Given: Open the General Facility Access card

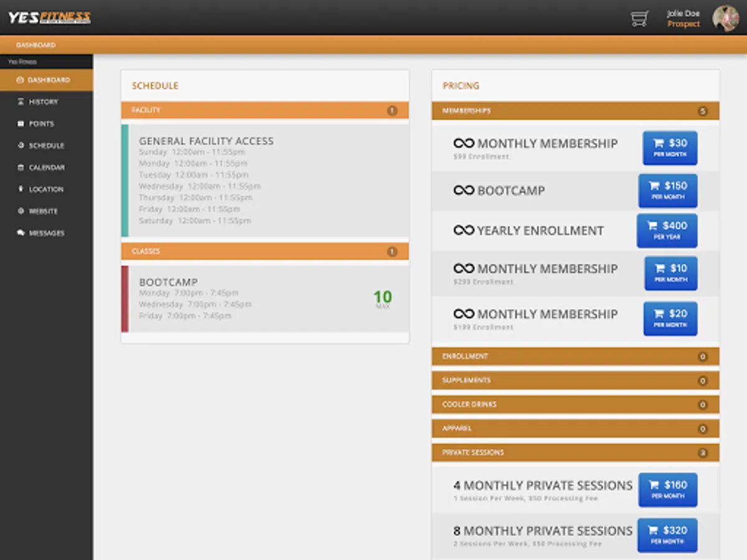Looking at the screenshot, I should [265, 180].
